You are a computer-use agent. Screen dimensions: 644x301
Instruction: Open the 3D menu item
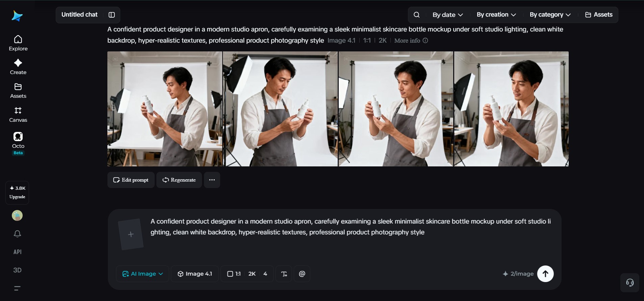click(17, 270)
